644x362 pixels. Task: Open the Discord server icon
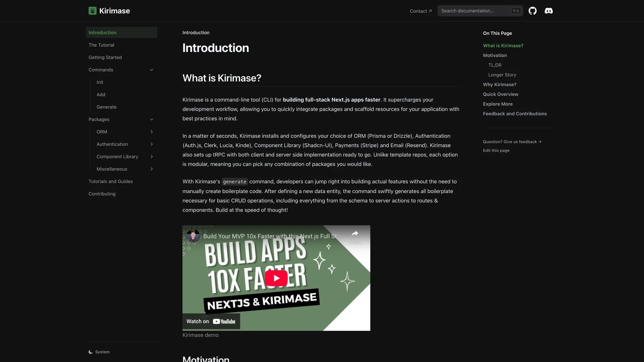548,11
